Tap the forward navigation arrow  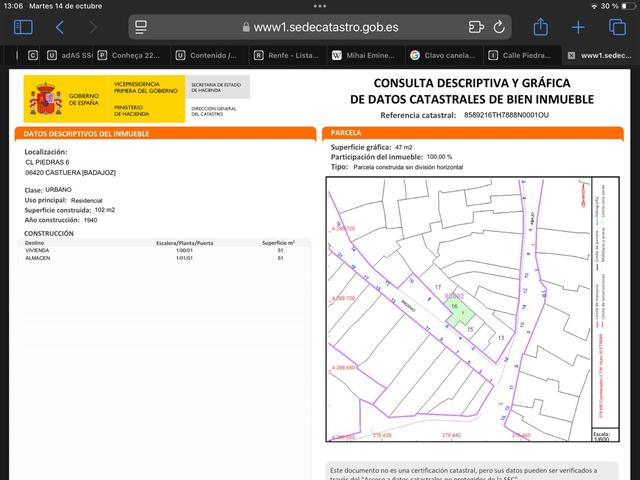[x=93, y=27]
